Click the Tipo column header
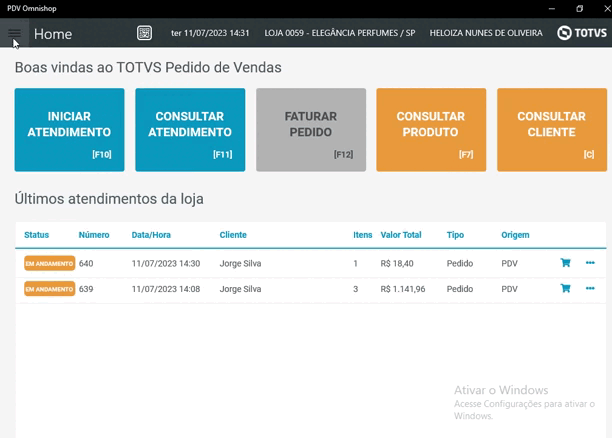The width and height of the screenshot is (612, 438). [455, 235]
